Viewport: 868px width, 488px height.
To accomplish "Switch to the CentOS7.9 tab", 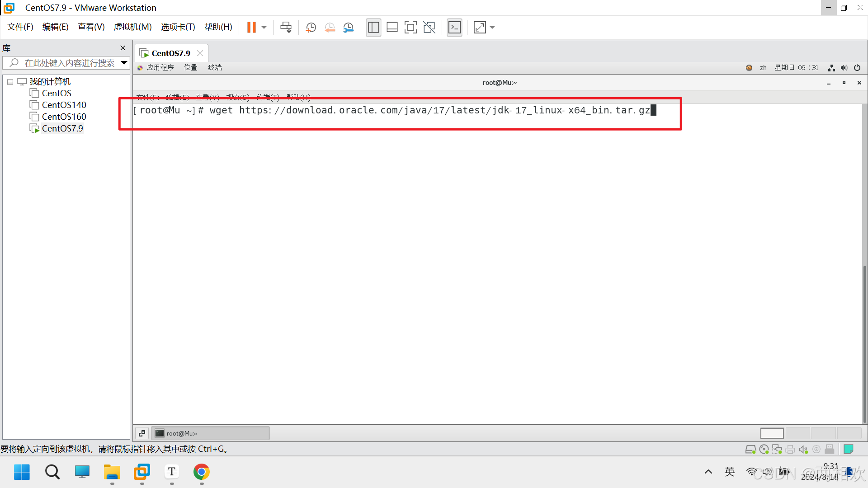I will (170, 53).
